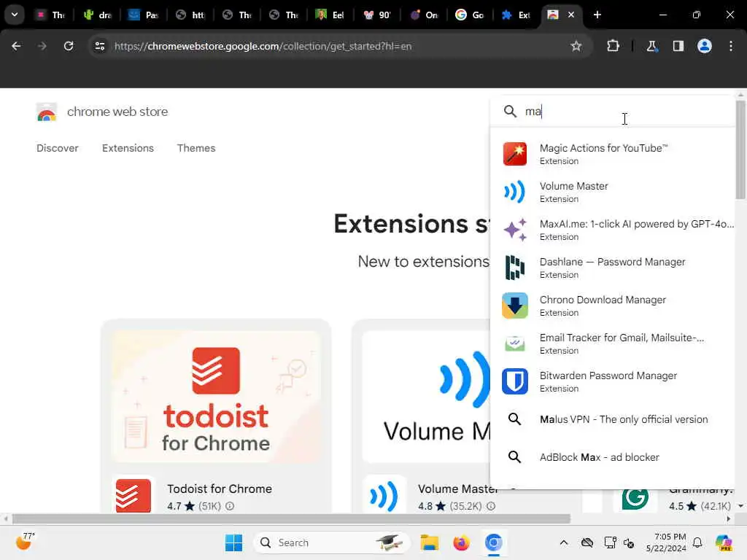Close the active Chrome Web Store tab
Viewport: 747px width, 560px height.
click(570, 15)
